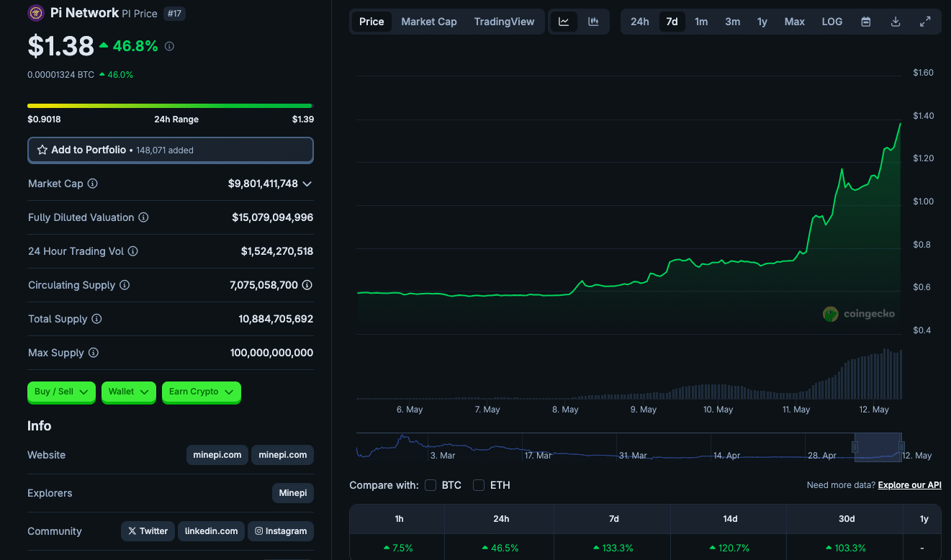
Task: Open the first minepi.com website link
Action: [217, 455]
